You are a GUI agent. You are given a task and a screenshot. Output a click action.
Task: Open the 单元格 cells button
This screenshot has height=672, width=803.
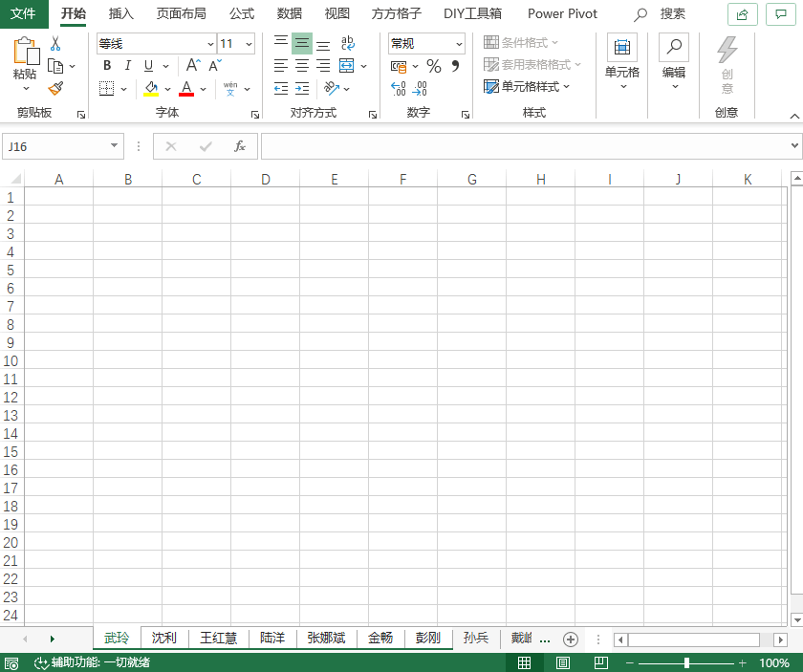point(622,62)
